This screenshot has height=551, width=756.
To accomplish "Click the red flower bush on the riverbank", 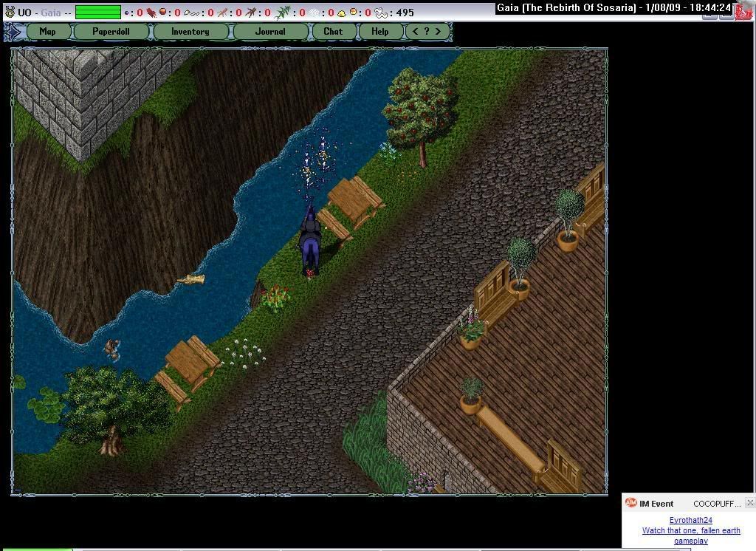I will 275,295.
